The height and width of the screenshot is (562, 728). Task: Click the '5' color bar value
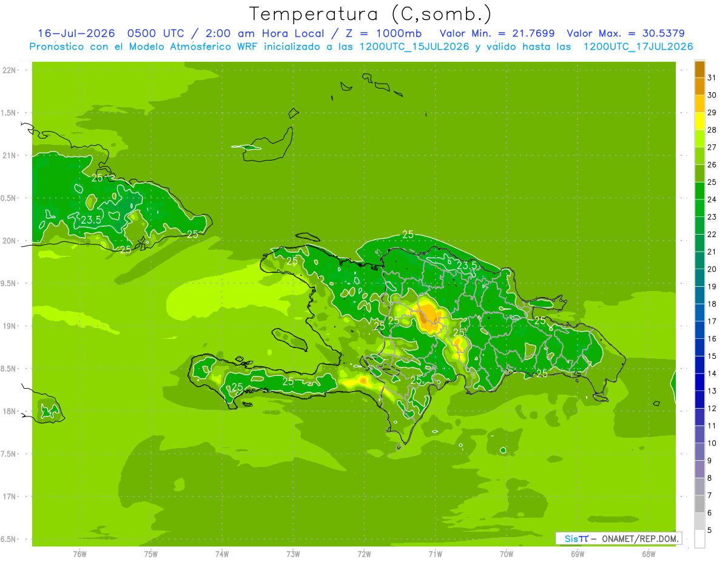[710, 530]
